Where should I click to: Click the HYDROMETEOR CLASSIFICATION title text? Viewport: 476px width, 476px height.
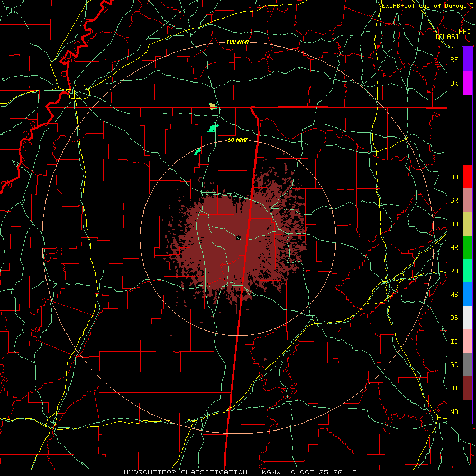pos(186,472)
